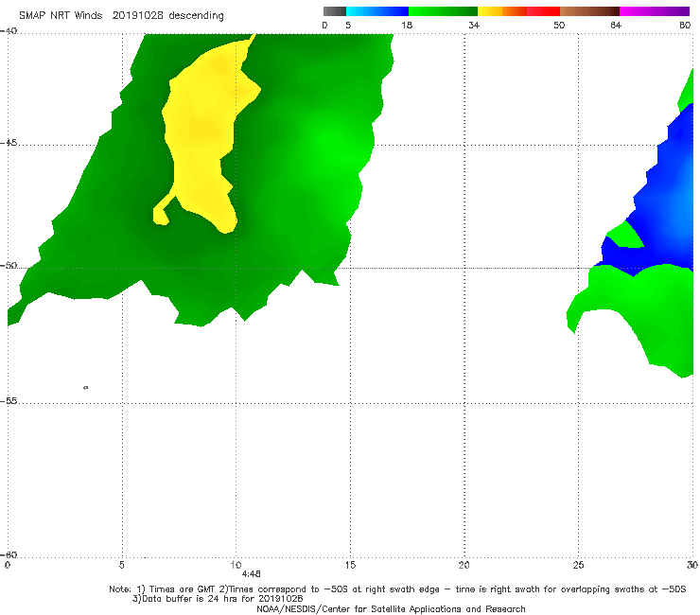Screen dimensions: 700x615
Task: Click the latitude label '-50'
Action: coord(9,265)
